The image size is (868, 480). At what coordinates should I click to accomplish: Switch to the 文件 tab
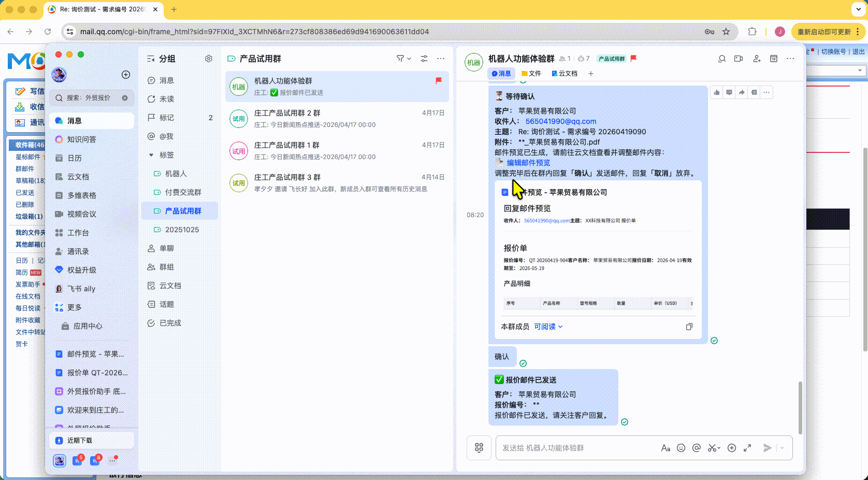(x=531, y=74)
